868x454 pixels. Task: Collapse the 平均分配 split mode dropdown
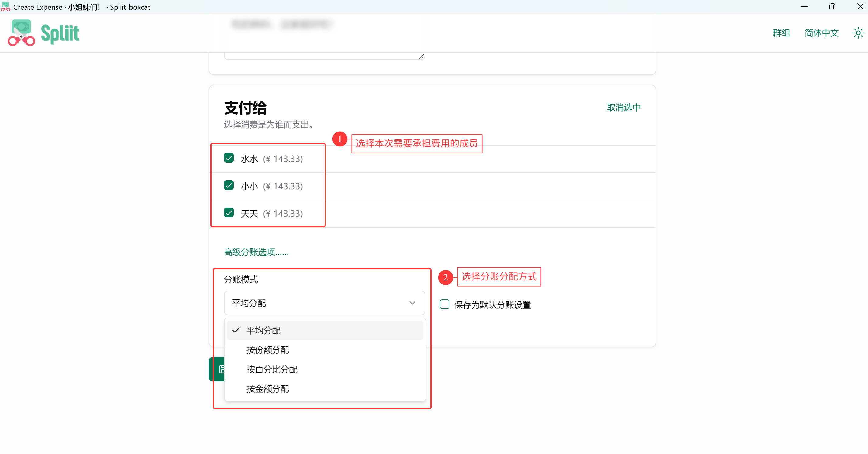point(324,303)
